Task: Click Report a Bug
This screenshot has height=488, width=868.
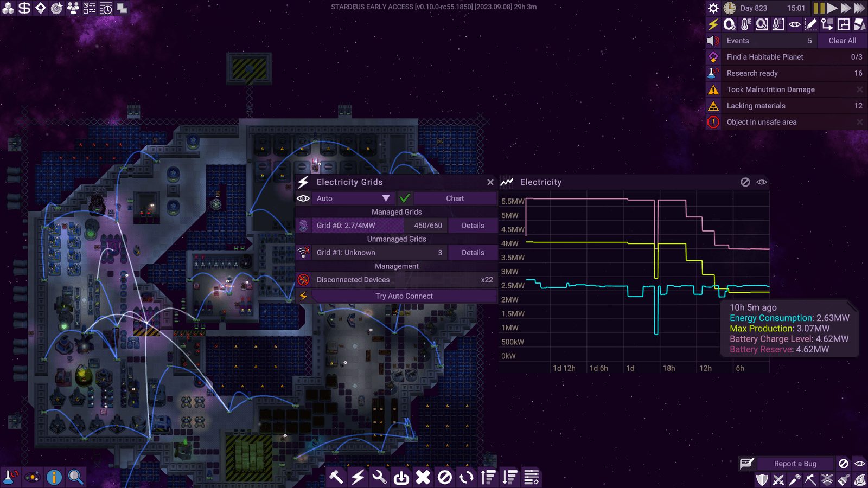Action: 795,464
